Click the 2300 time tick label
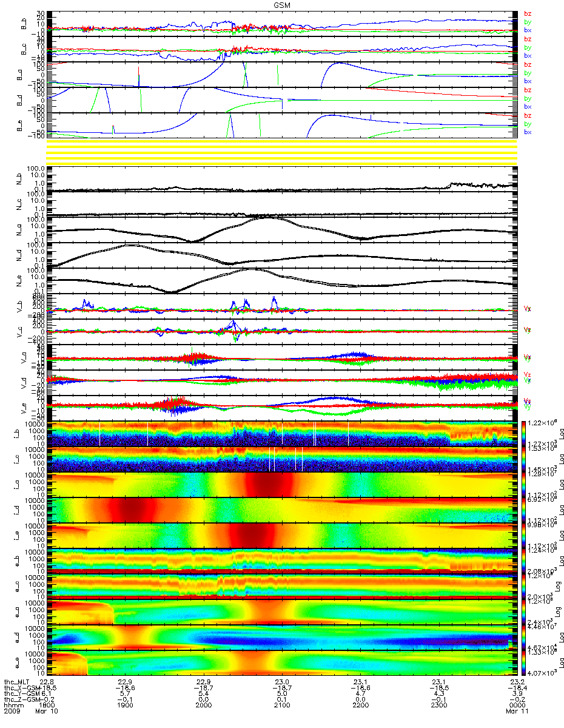This screenshot has height=728, width=564. (438, 706)
